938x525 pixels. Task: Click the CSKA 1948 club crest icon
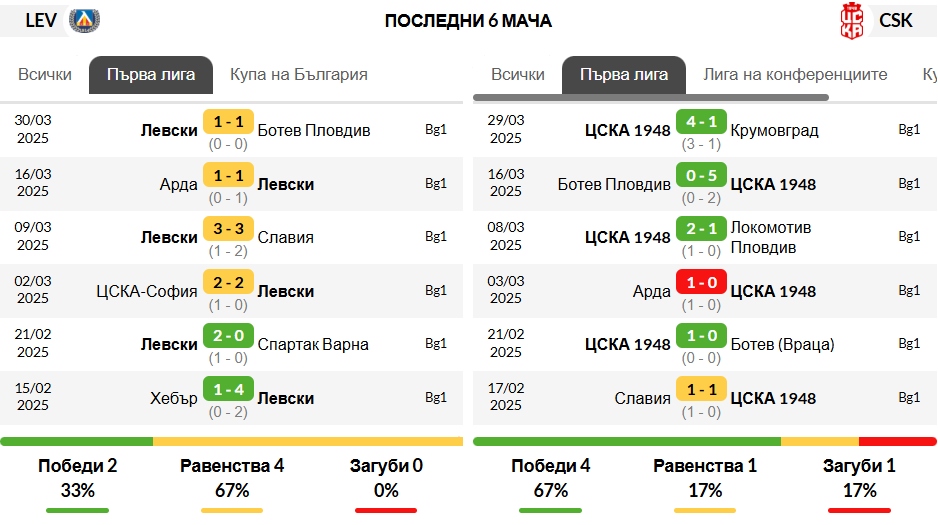point(851,20)
